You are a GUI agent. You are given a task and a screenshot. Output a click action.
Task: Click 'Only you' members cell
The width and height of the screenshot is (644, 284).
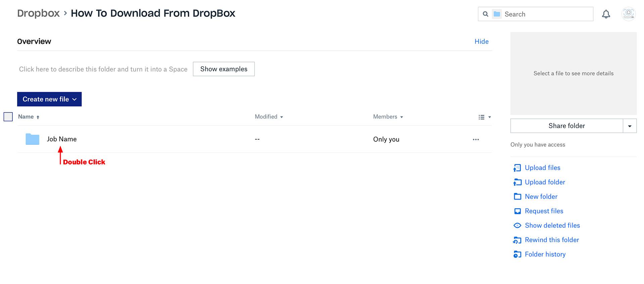[386, 139]
